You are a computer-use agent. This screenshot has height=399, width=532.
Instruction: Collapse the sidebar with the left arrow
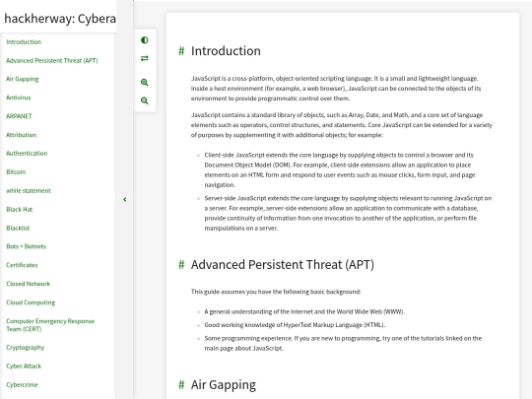pyautogui.click(x=125, y=199)
